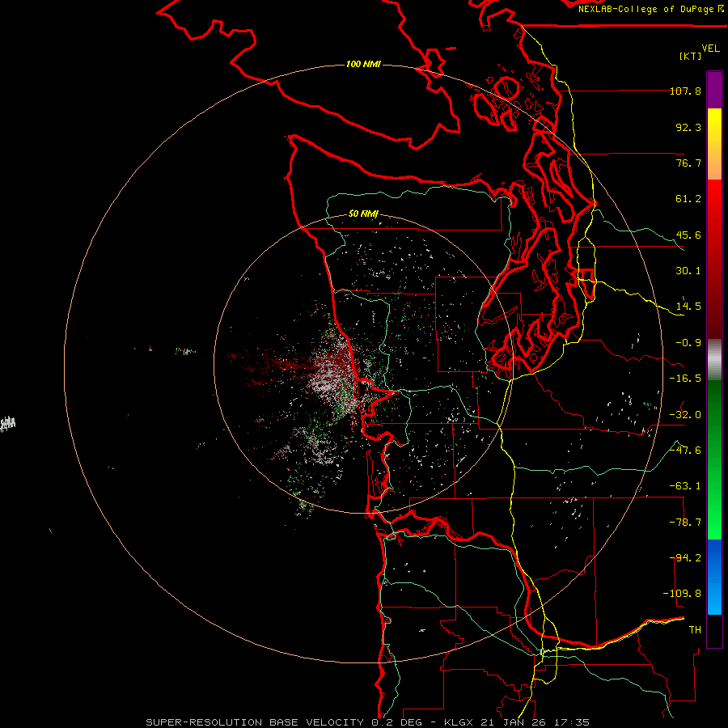Click the 107.8 velocity scale value
Image resolution: width=728 pixels, height=728 pixels.
(685, 91)
